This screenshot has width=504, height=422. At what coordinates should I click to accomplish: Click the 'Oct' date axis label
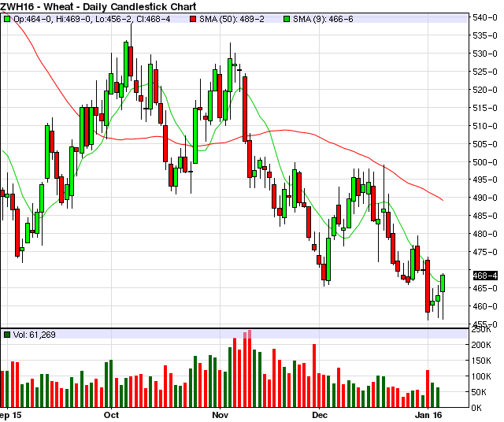pos(111,415)
